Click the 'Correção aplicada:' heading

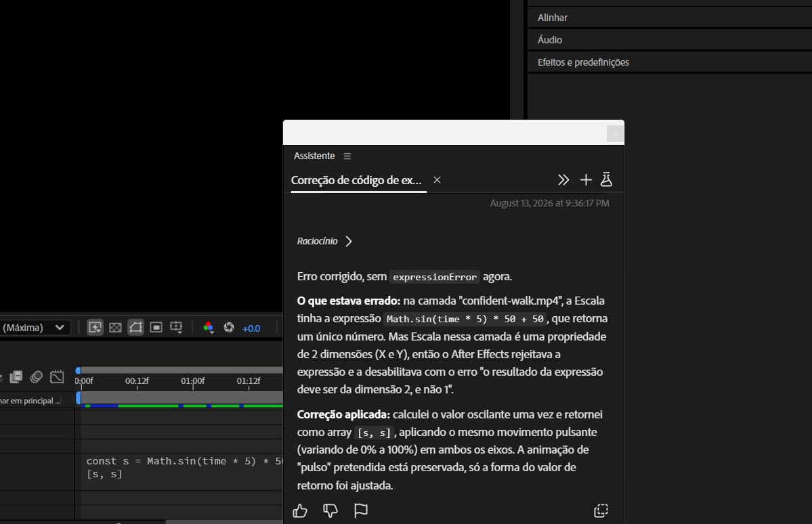point(343,415)
